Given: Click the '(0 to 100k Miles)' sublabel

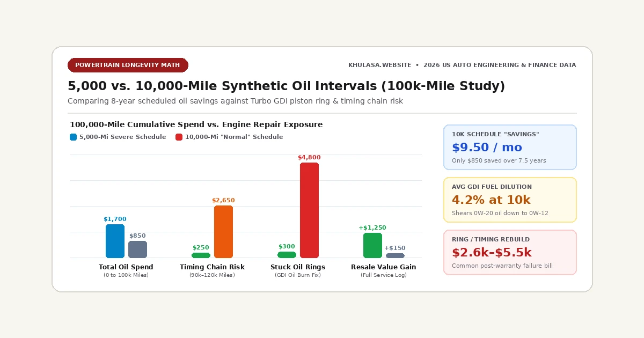Looking at the screenshot, I should pyautogui.click(x=126, y=275).
